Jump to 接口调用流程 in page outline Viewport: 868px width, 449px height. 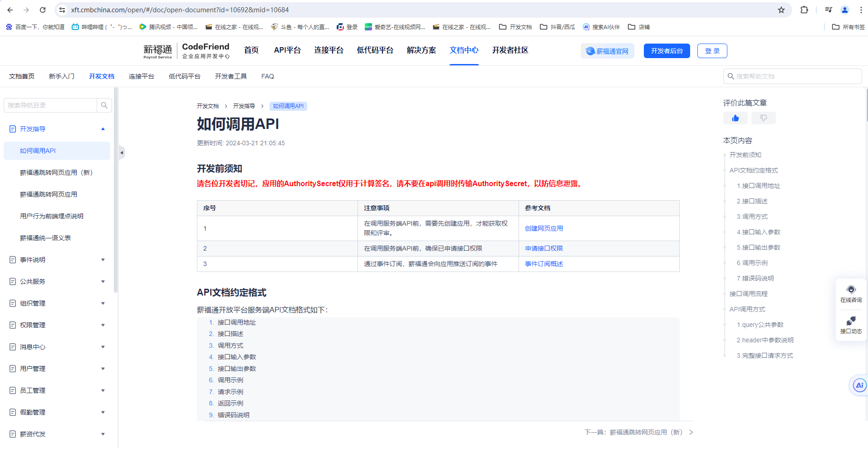[x=749, y=294]
